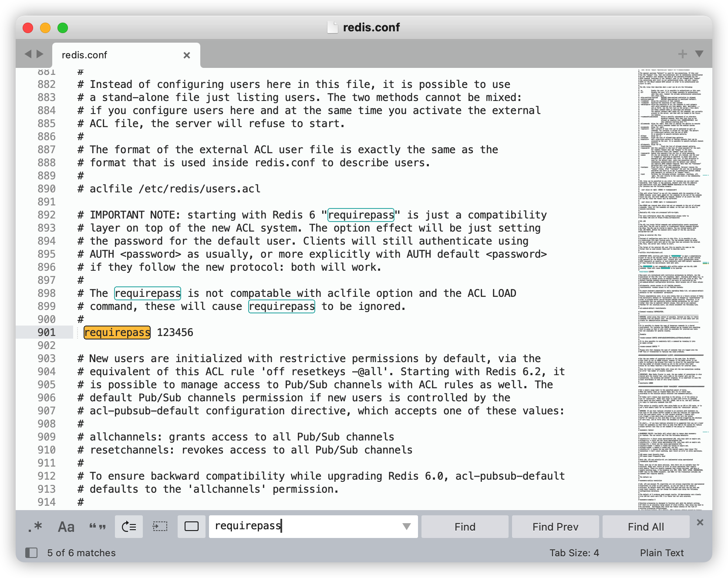
Task: Select the redis.conf tab
Action: click(x=126, y=55)
